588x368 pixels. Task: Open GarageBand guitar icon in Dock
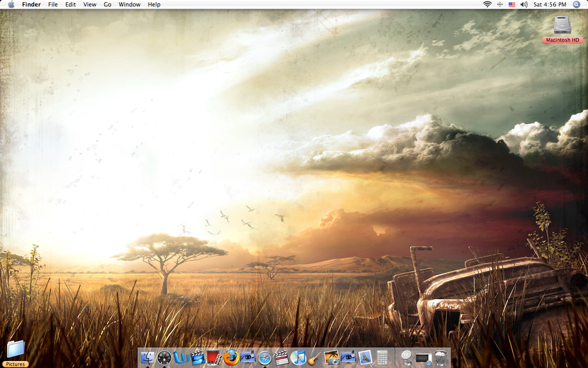[315, 358]
